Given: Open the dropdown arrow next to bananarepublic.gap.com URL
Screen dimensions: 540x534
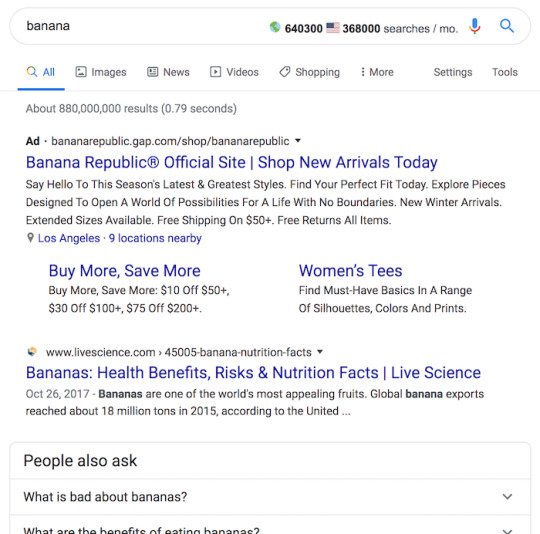Looking at the screenshot, I should (298, 140).
